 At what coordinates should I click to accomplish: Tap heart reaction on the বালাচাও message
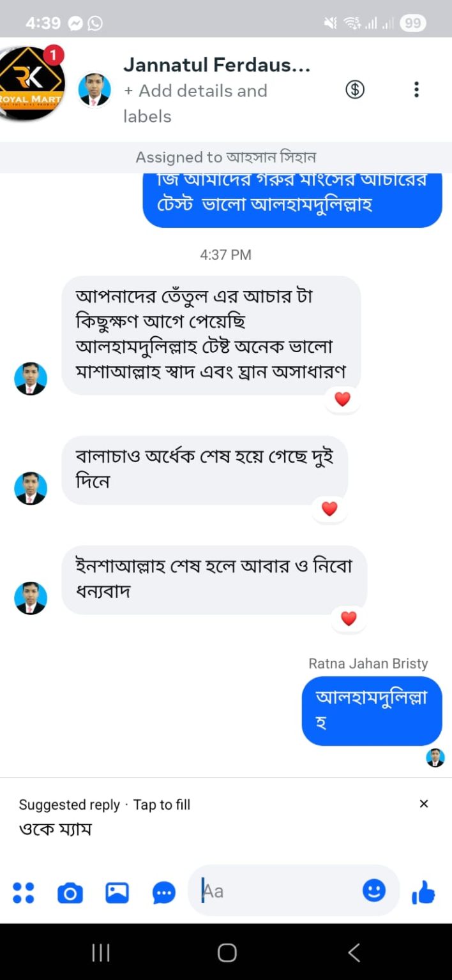click(x=329, y=509)
